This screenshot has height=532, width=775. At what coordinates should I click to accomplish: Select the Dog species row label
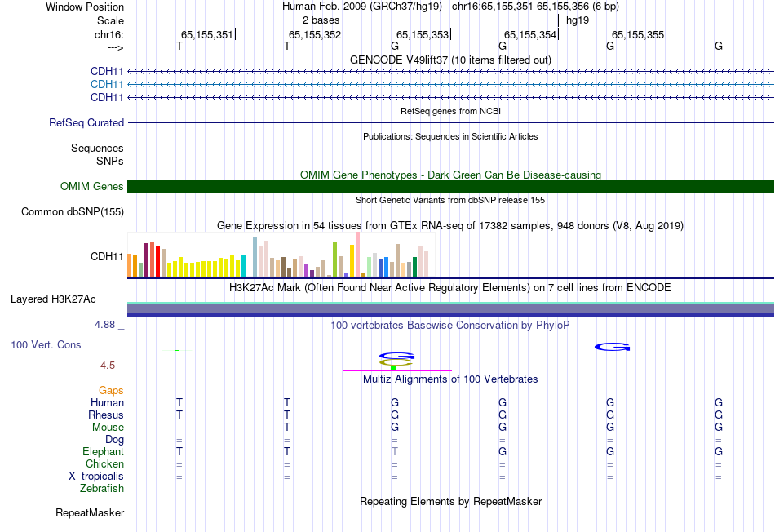coord(115,440)
